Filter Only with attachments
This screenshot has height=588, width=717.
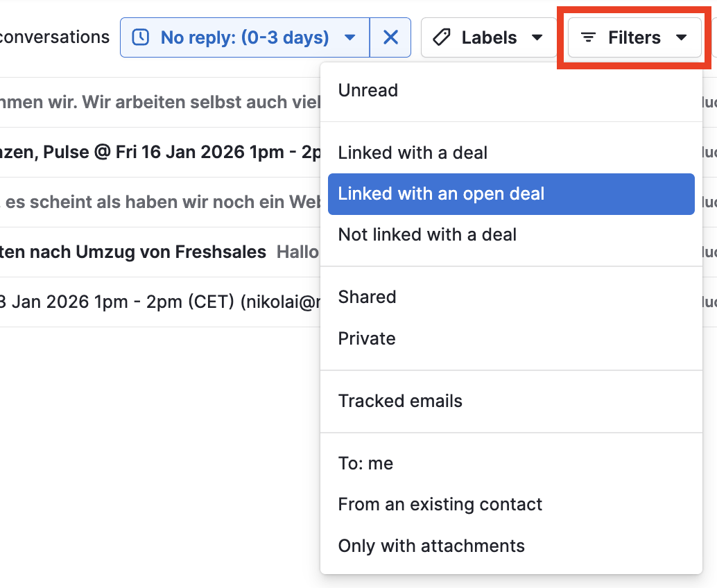pyautogui.click(x=431, y=546)
